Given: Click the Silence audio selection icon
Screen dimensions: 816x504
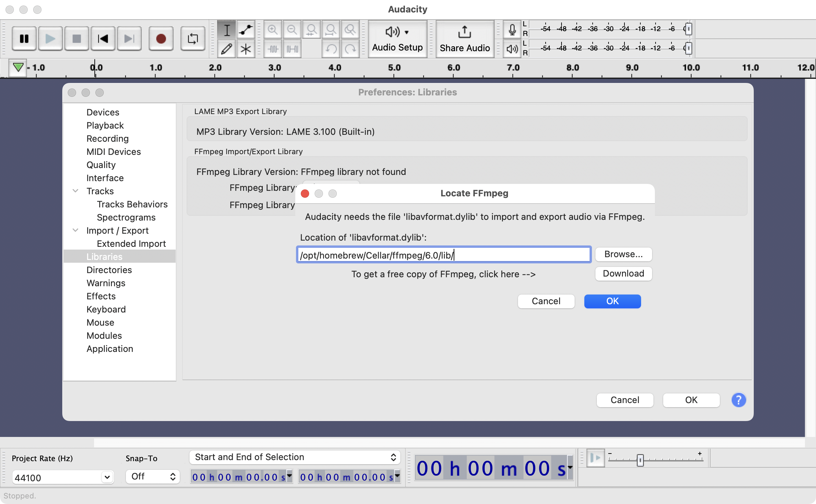Looking at the screenshot, I should click(292, 49).
